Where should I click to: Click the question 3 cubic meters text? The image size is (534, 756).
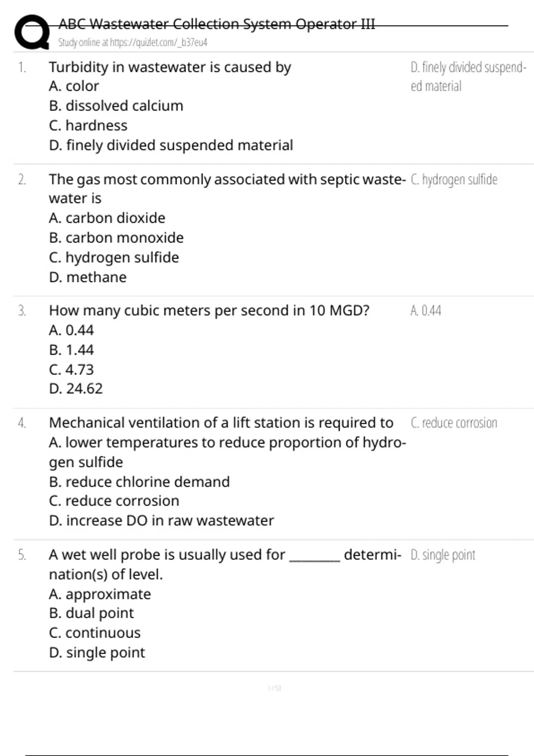point(209,310)
